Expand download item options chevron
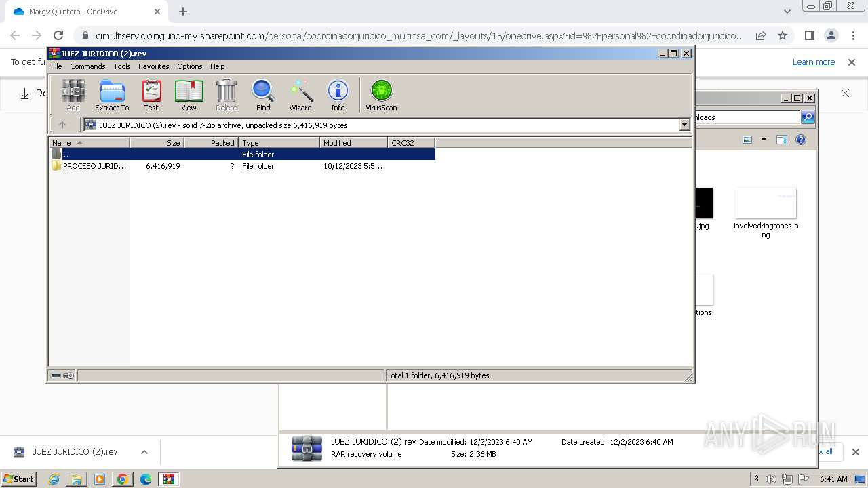Image resolution: width=868 pixels, height=488 pixels. 144,452
